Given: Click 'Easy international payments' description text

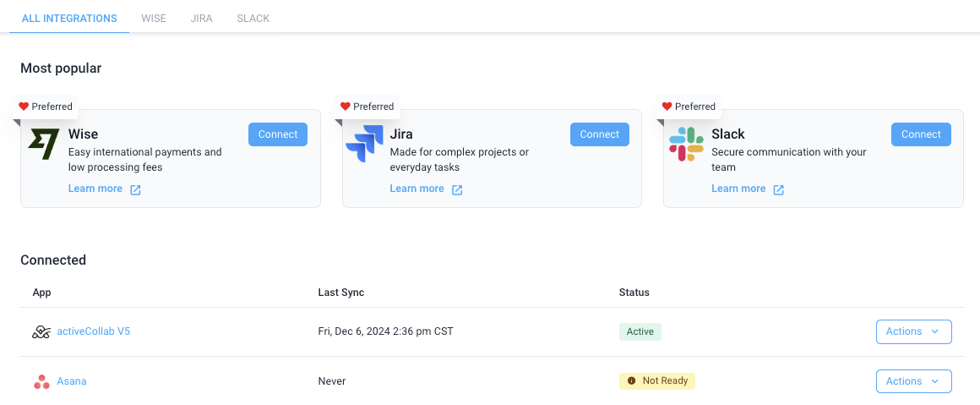Looking at the screenshot, I should [x=145, y=160].
